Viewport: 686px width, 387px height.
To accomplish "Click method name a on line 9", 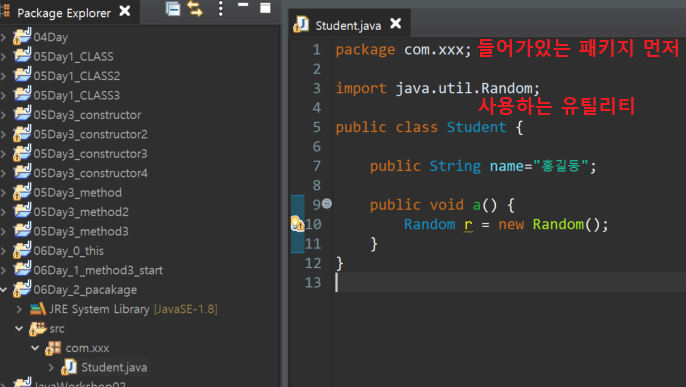I will 476,205.
